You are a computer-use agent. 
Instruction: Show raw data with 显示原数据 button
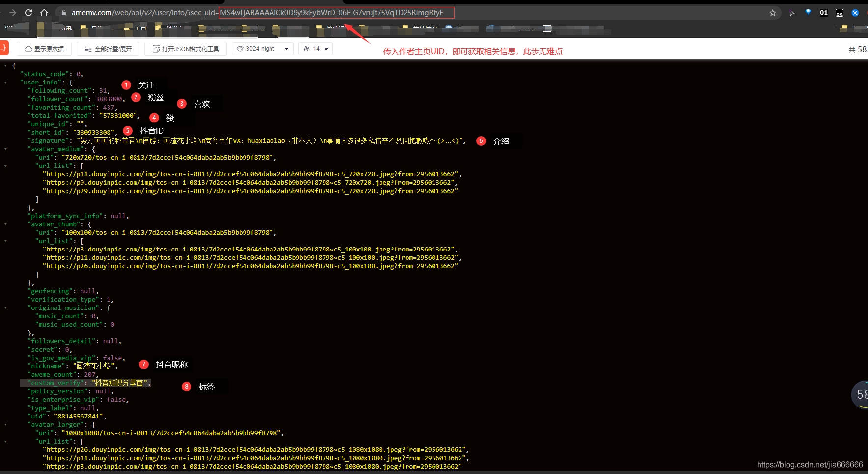point(44,49)
